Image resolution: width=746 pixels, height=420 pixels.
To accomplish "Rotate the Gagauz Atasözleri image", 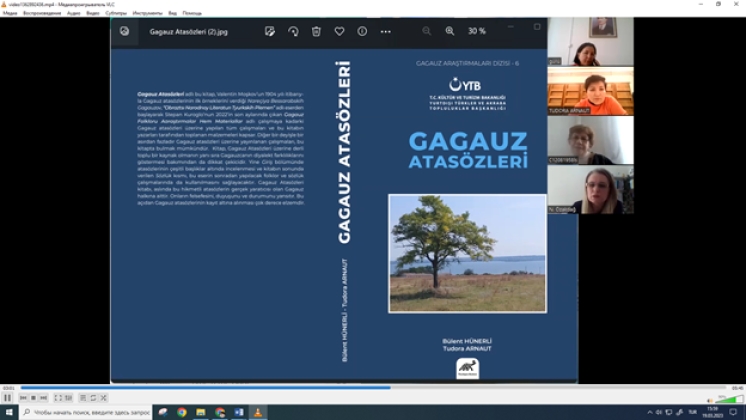I will pos(293,31).
